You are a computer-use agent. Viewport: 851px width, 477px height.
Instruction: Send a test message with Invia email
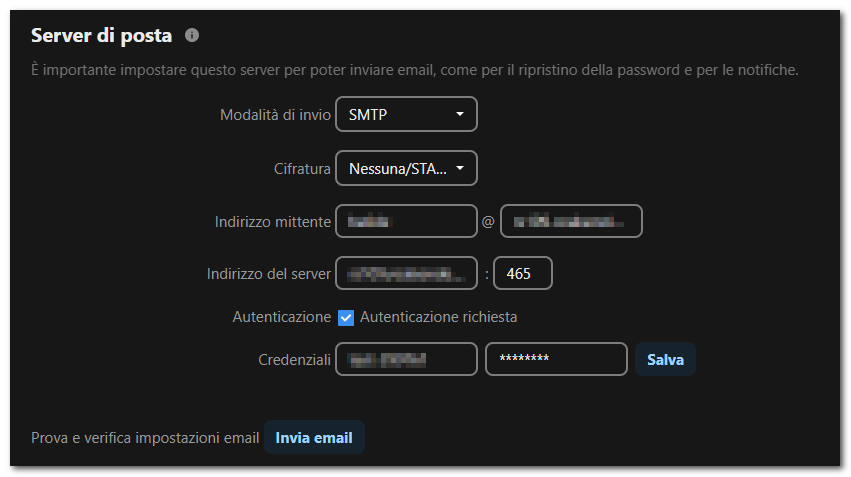tap(314, 437)
